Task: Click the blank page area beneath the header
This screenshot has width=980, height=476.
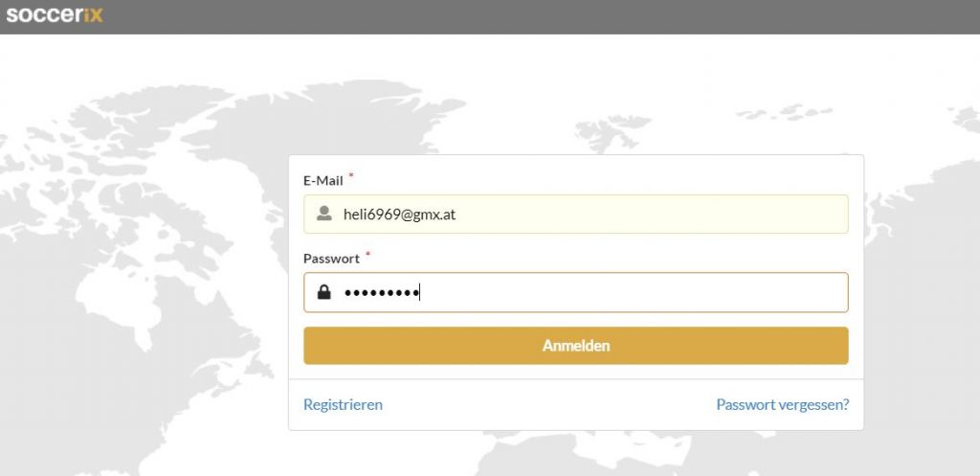Action: pos(490,57)
